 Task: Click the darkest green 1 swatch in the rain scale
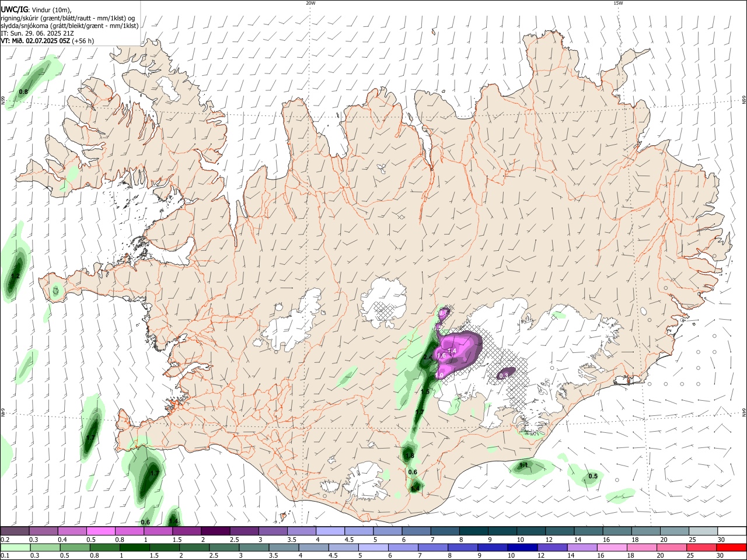(x=134, y=547)
